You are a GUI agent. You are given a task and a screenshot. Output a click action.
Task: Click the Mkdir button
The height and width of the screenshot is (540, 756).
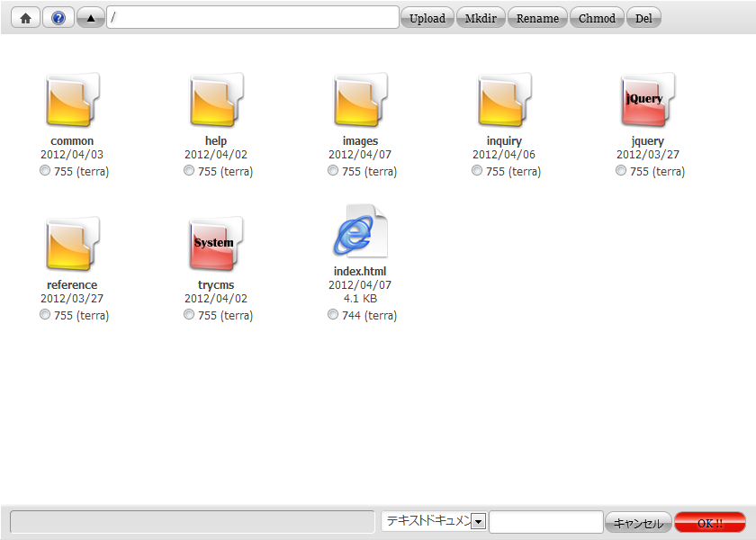click(x=481, y=18)
